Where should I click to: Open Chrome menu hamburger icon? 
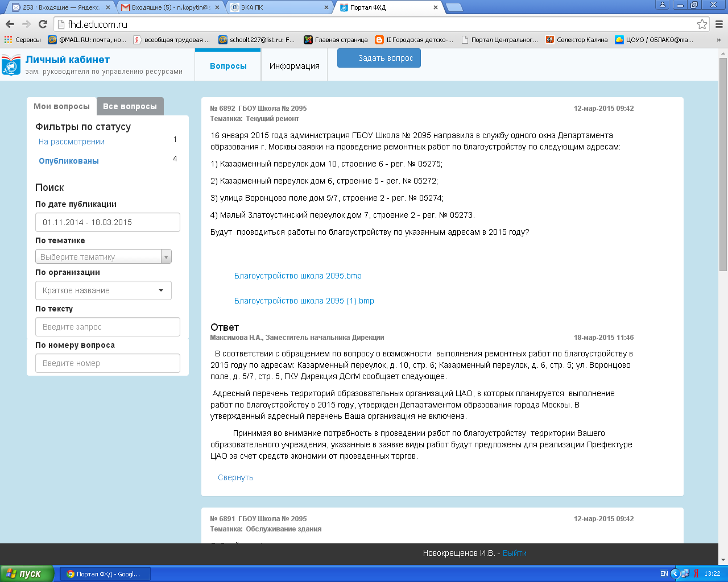(x=719, y=24)
